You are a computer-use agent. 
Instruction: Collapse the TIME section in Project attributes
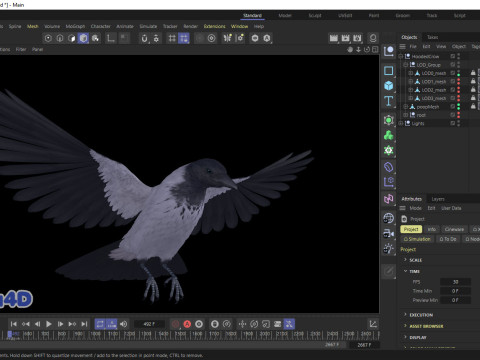(x=405, y=271)
